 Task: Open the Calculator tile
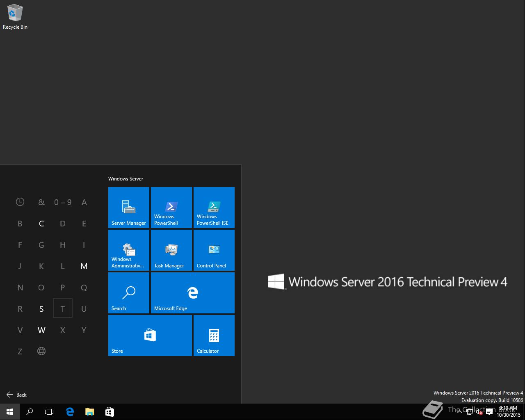214,336
